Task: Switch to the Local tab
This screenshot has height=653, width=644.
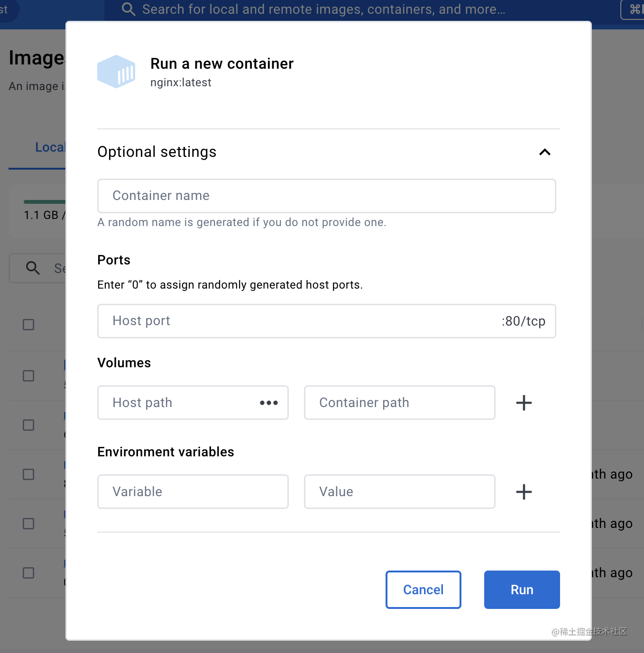Action: coord(49,147)
